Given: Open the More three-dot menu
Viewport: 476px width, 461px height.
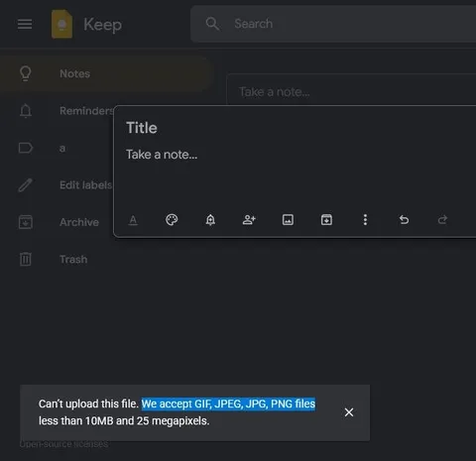Looking at the screenshot, I should tap(365, 220).
